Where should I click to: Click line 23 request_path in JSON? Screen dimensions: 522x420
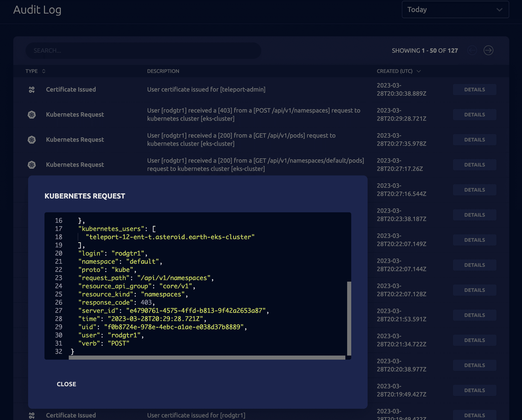pyautogui.click(x=146, y=278)
